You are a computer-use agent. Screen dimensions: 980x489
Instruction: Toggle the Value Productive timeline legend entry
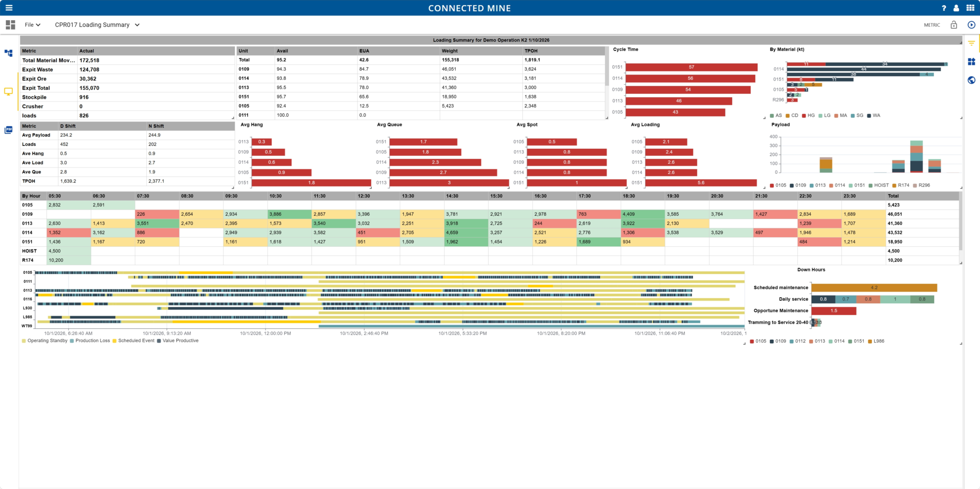[x=178, y=341]
